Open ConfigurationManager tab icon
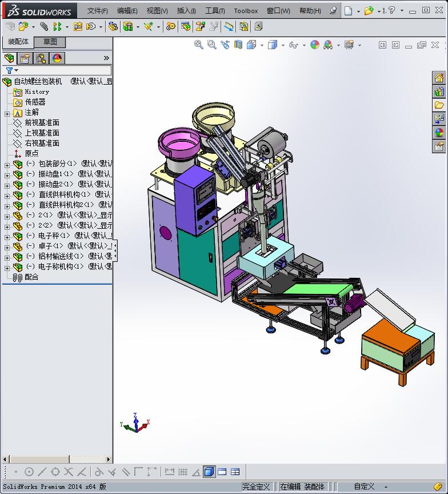This screenshot has height=494, width=448. click(x=41, y=58)
